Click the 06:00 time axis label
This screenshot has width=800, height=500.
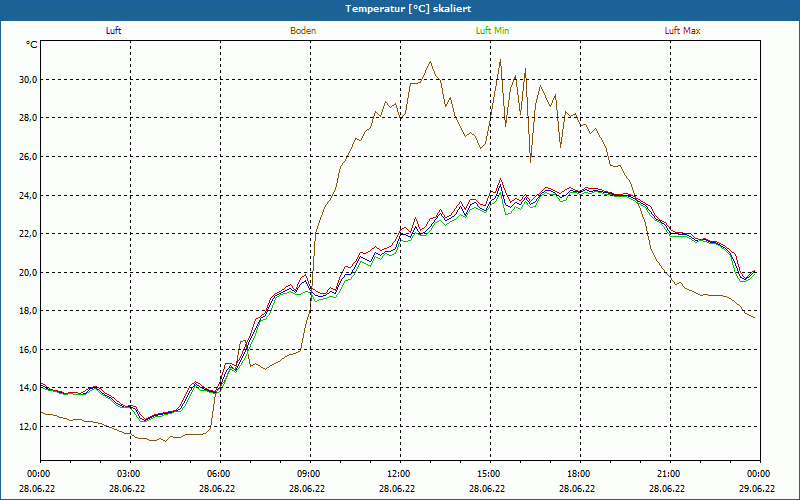point(220,474)
